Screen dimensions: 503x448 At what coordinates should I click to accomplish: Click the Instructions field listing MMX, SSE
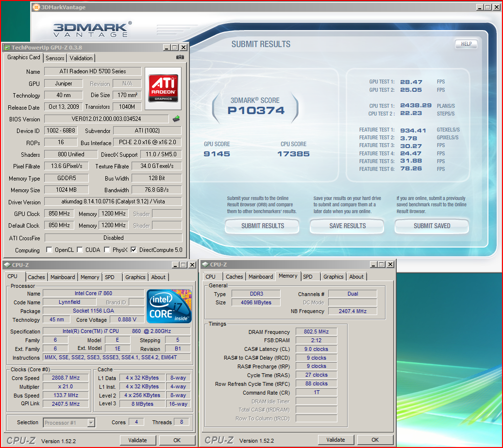[117, 357]
